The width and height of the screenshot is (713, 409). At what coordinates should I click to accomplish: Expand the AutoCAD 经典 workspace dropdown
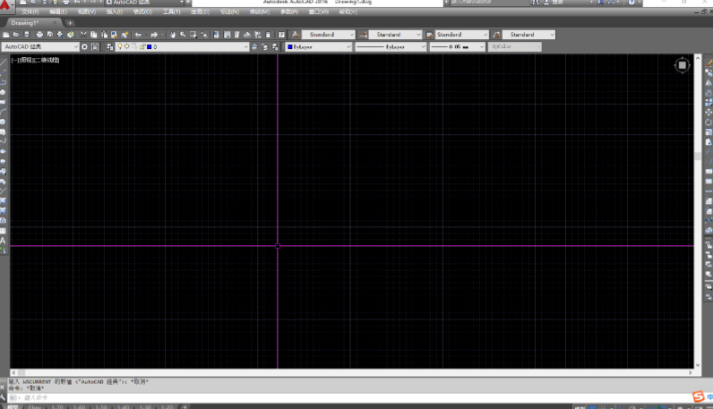coord(75,47)
